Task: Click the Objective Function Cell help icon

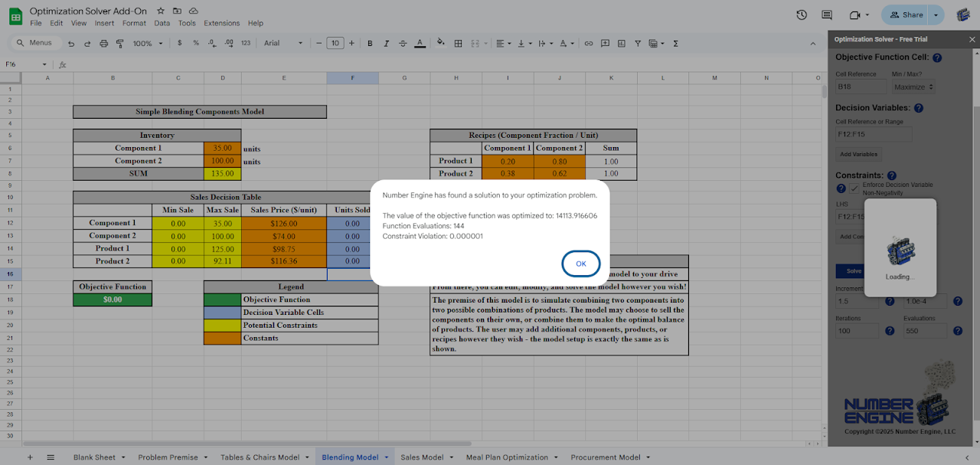Action: pyautogui.click(x=937, y=57)
